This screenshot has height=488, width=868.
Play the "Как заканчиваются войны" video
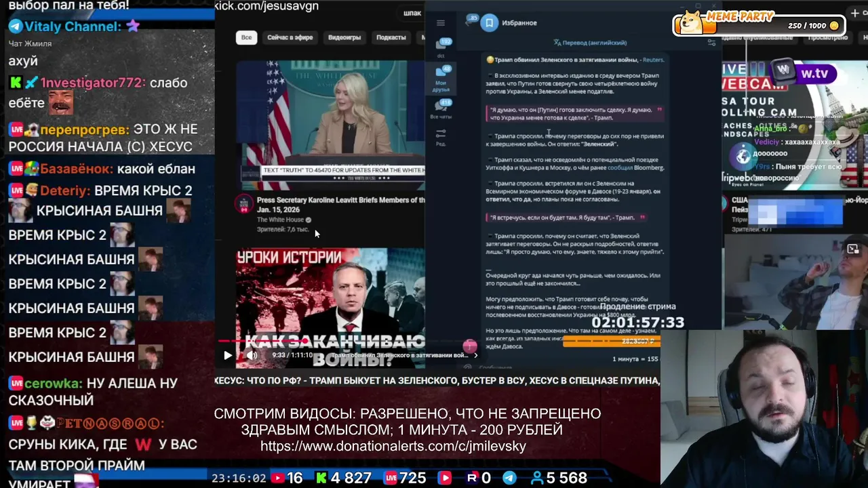(x=228, y=355)
